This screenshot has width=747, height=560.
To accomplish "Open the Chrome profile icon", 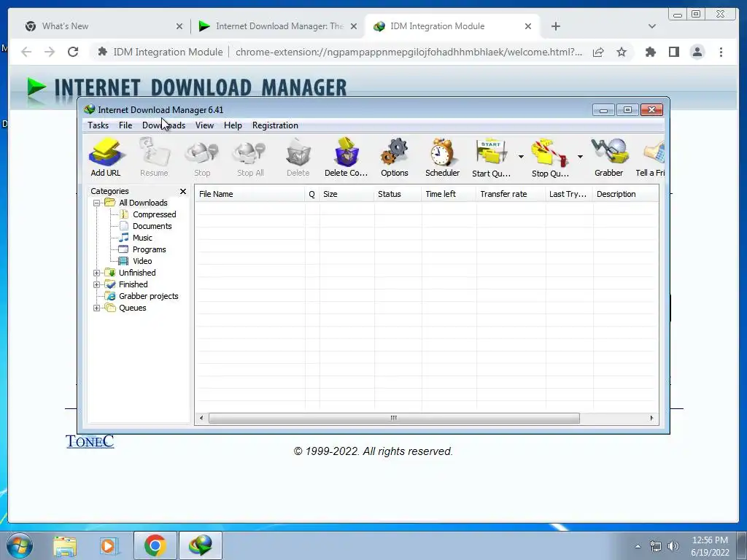I will point(697,52).
